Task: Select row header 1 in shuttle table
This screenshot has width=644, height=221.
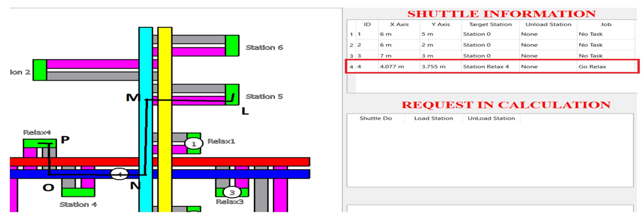Action: click(351, 34)
